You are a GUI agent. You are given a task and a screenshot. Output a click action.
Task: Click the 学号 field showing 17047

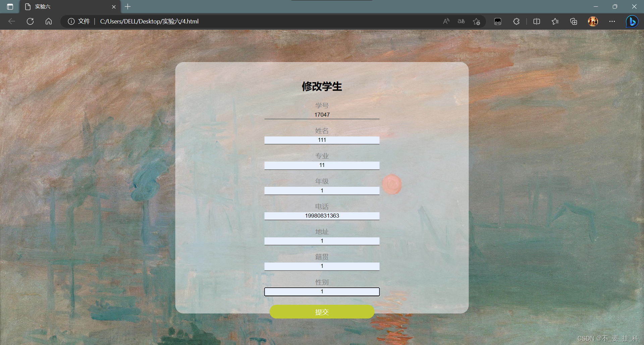pos(322,115)
